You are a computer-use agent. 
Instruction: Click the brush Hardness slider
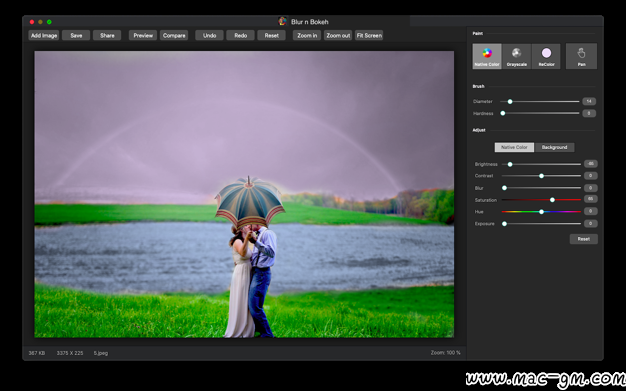coord(539,113)
